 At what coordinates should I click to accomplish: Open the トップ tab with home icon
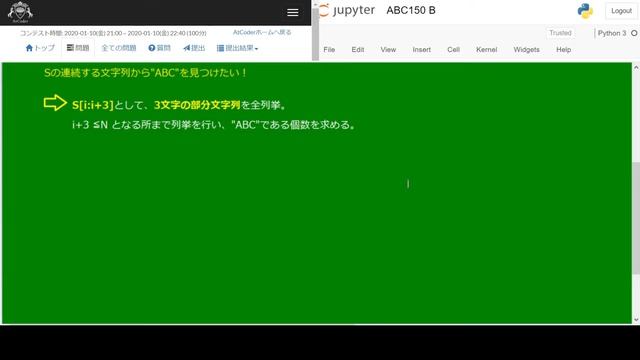coord(40,48)
